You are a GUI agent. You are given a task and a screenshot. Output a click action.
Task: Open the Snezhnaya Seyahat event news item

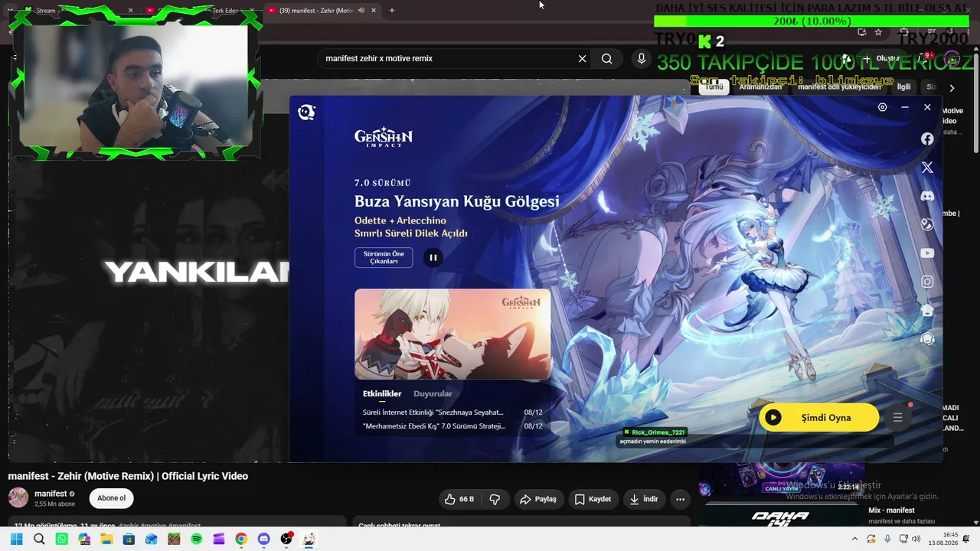tap(452, 412)
